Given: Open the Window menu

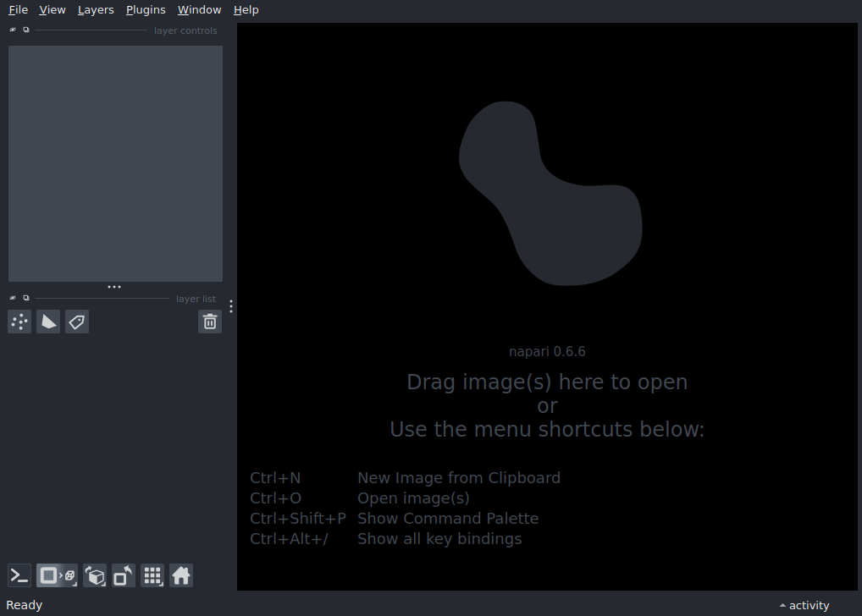Looking at the screenshot, I should (199, 10).
